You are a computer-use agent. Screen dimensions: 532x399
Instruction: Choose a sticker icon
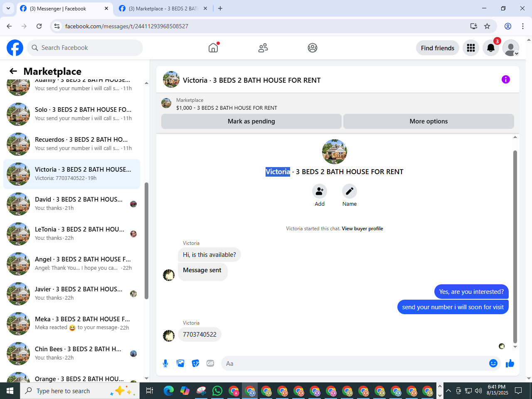click(x=195, y=363)
